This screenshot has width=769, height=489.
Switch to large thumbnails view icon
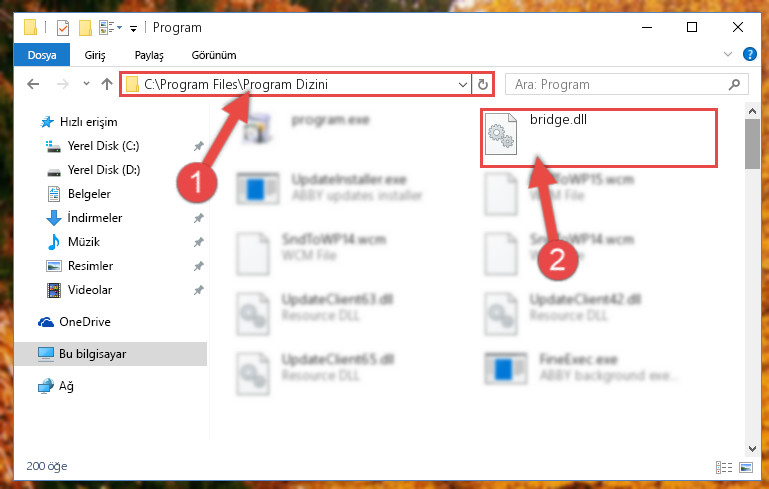coord(745,467)
